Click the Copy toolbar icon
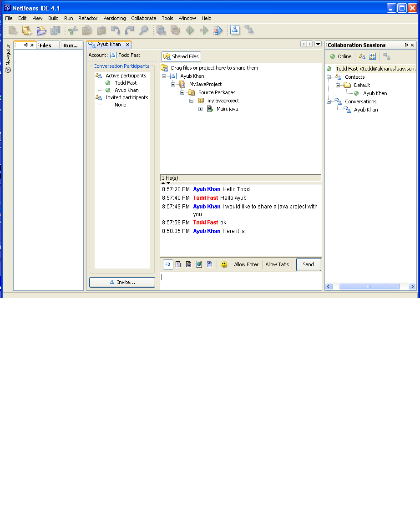Image resolution: width=420 pixels, height=527 pixels. point(87,30)
